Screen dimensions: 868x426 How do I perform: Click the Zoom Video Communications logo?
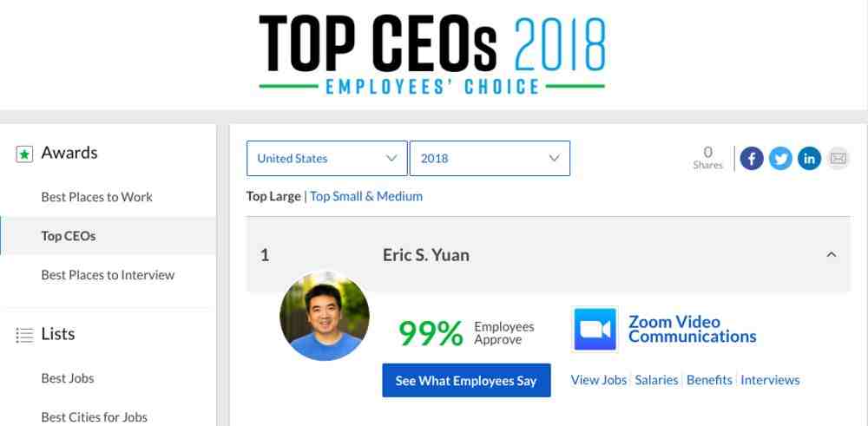(x=595, y=329)
